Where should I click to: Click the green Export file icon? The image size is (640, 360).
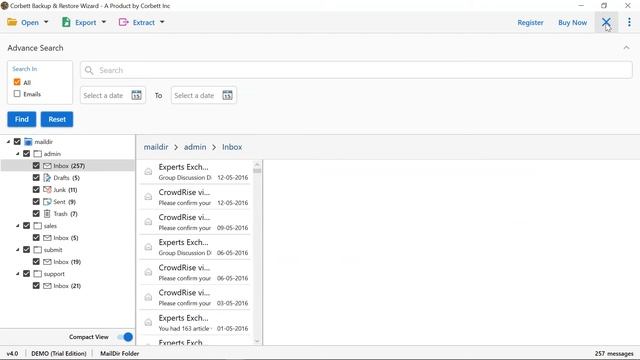[66, 22]
